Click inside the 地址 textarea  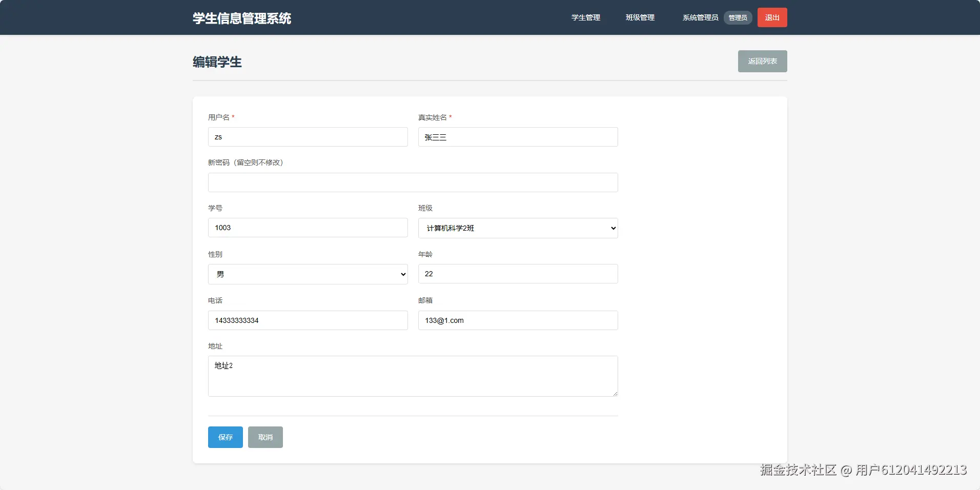(x=413, y=376)
